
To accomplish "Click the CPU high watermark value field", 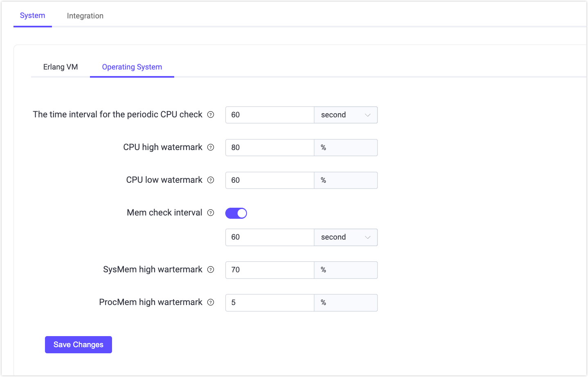I will tap(269, 147).
